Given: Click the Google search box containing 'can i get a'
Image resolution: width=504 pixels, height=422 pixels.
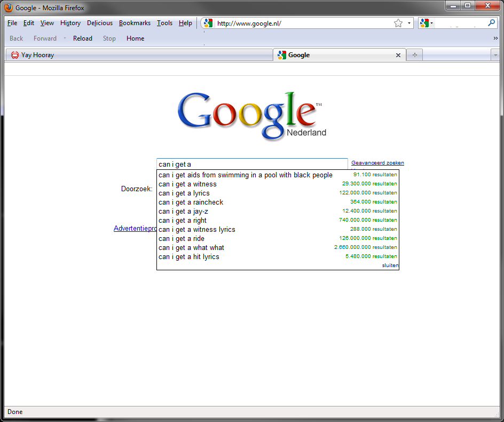Looking at the screenshot, I should (x=252, y=164).
